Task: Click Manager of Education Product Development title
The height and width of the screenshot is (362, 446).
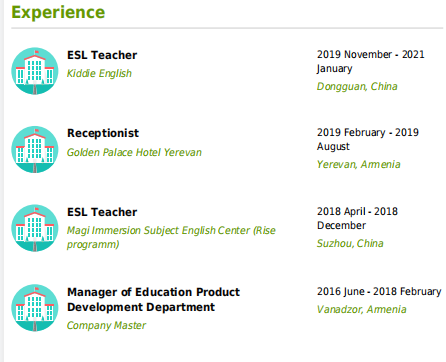Action: coord(153,299)
